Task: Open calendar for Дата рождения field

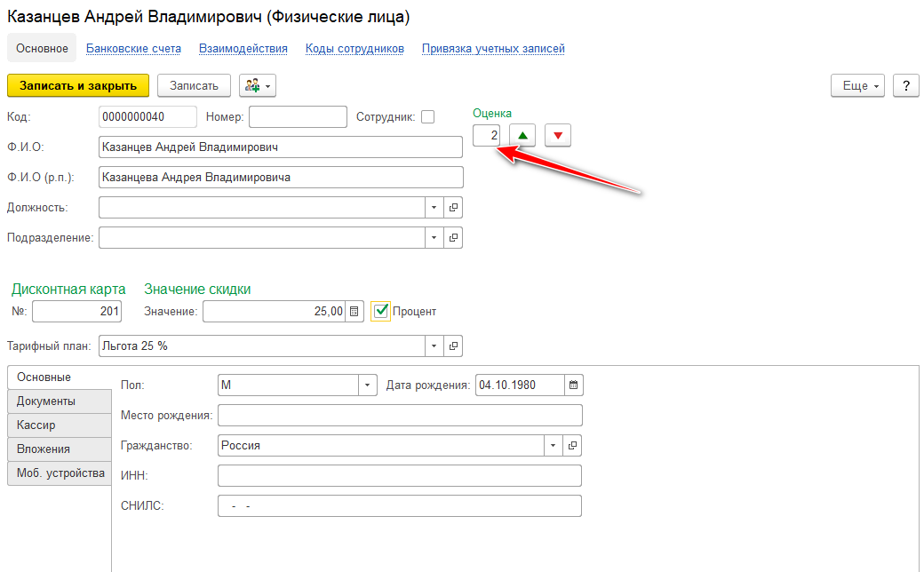Action: [x=573, y=385]
